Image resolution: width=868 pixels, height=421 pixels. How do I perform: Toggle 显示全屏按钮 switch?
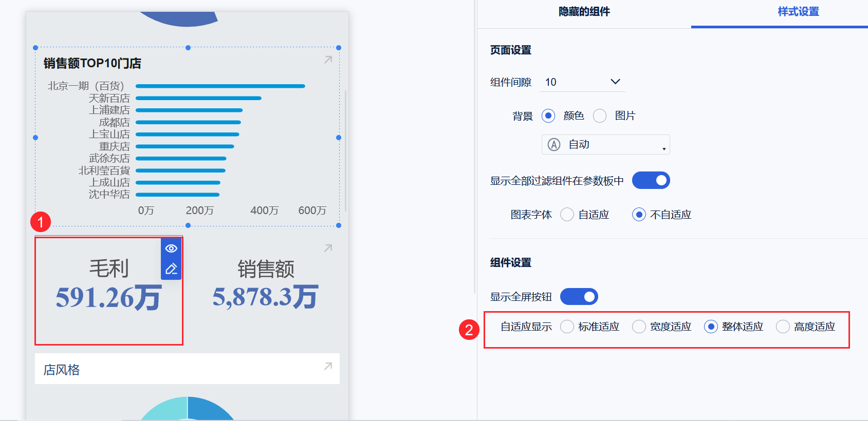click(x=579, y=297)
